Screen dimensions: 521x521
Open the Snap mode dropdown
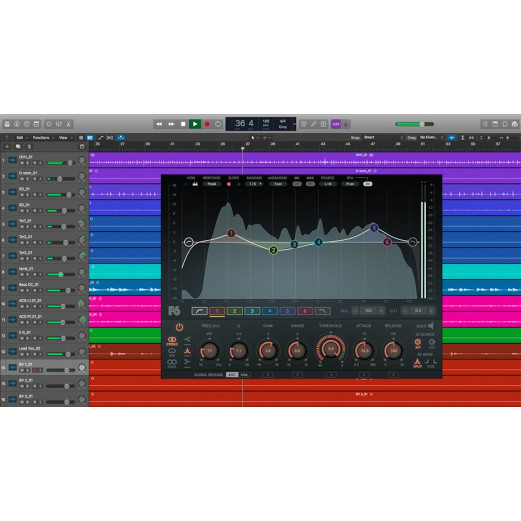click(x=383, y=137)
